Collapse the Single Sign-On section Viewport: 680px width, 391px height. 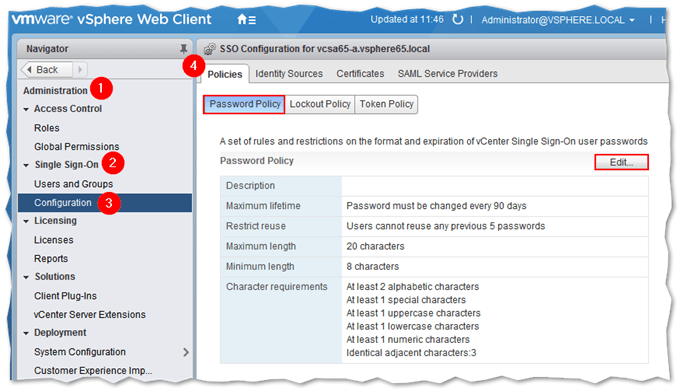click(26, 165)
